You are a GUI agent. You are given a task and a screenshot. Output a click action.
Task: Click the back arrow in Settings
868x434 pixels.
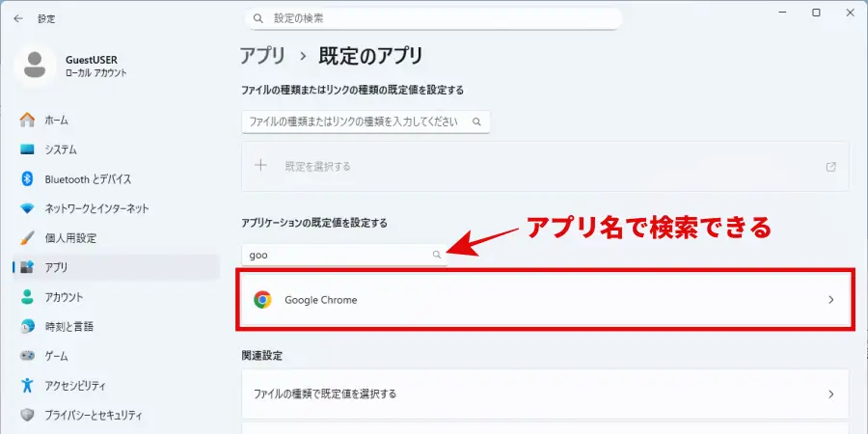18,18
